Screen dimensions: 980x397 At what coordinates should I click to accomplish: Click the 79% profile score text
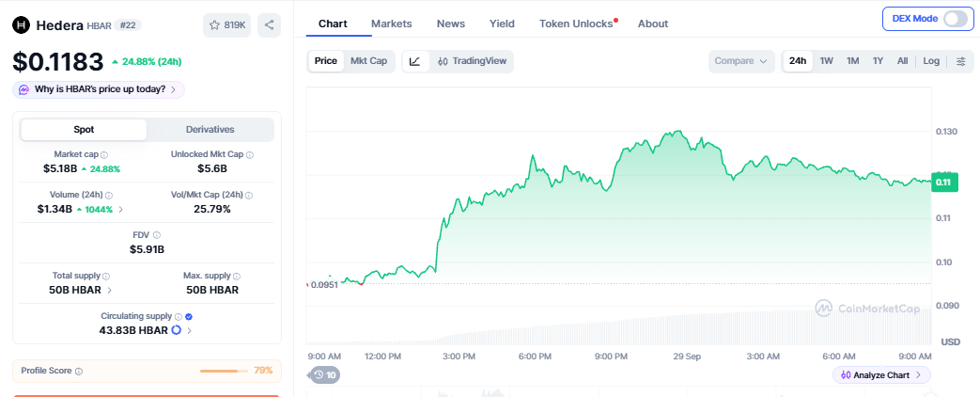pos(263,371)
